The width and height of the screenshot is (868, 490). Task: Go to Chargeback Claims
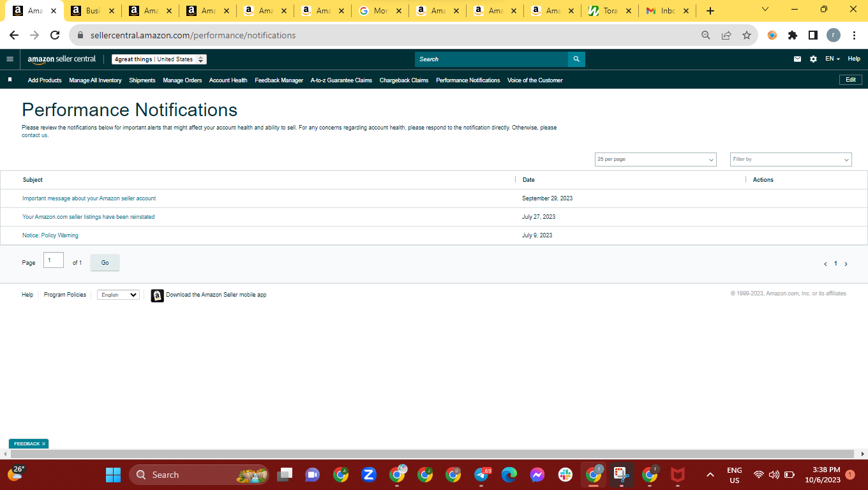pos(404,80)
